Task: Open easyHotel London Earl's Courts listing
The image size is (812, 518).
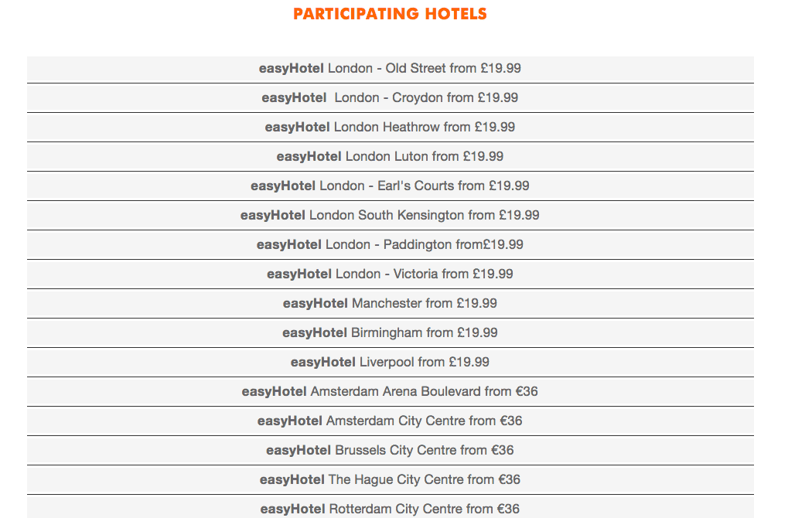Action: click(391, 186)
